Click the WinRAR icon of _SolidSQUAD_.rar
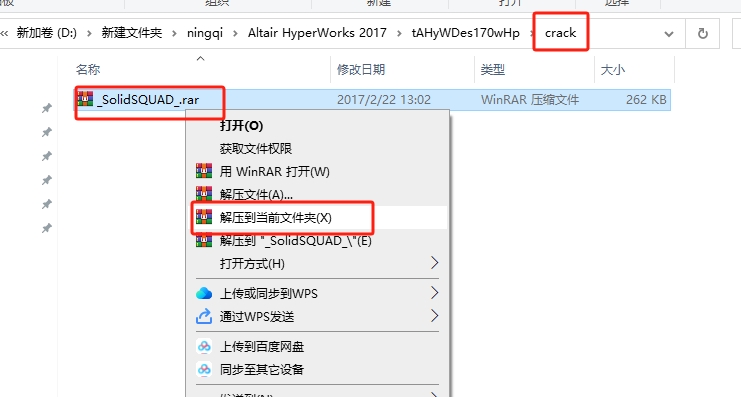This screenshot has width=741, height=397. (x=86, y=98)
